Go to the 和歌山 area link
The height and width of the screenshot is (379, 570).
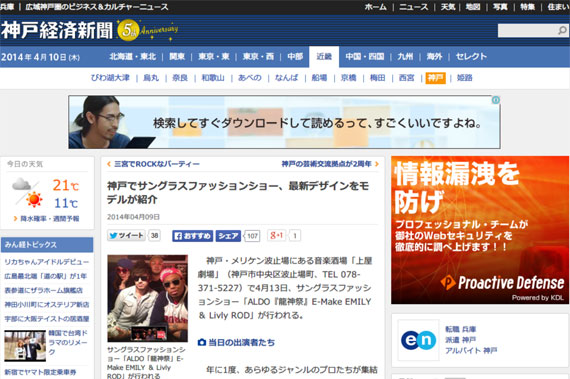213,78
